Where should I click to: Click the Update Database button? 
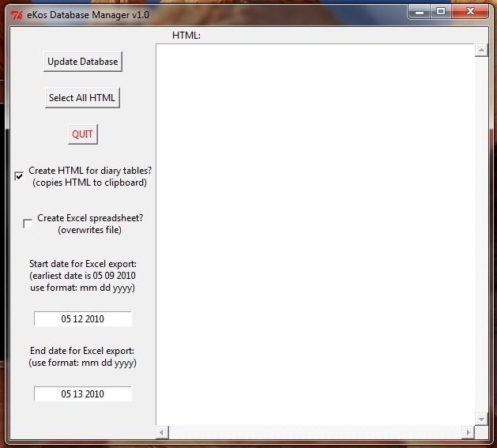coord(83,62)
